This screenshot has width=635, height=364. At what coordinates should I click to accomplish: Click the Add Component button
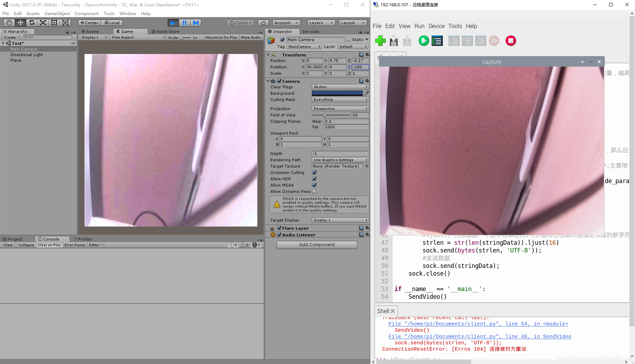(317, 244)
